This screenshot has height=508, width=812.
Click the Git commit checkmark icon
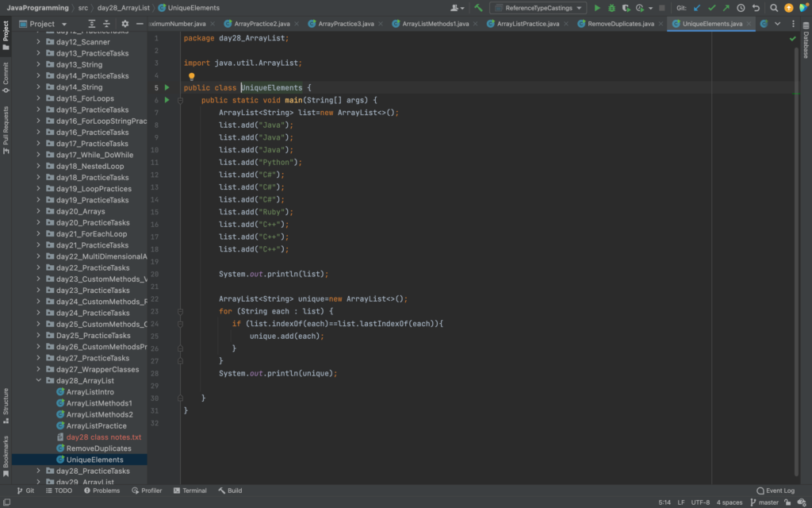coord(711,8)
